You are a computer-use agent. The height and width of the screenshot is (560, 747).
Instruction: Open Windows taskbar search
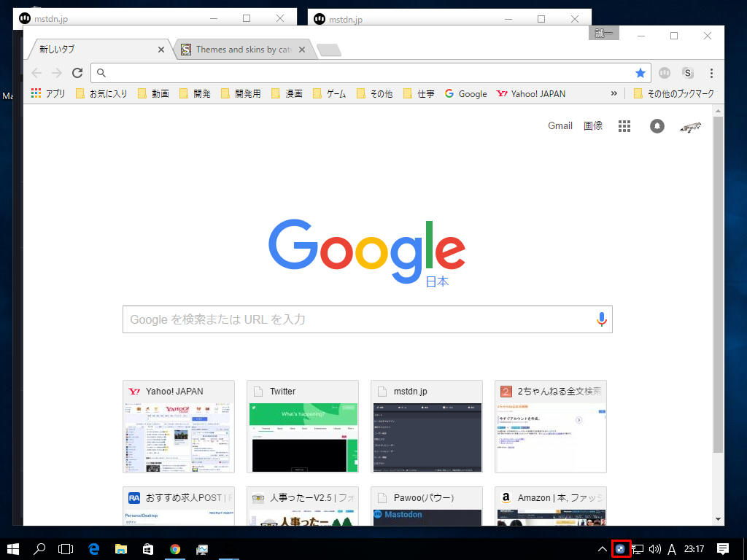[x=39, y=549]
